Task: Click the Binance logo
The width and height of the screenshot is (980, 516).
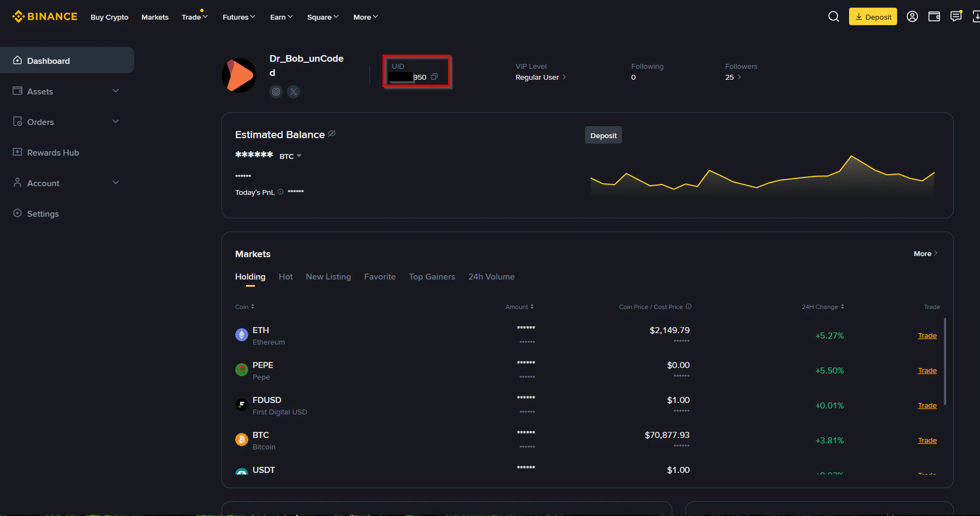Action: tap(45, 16)
